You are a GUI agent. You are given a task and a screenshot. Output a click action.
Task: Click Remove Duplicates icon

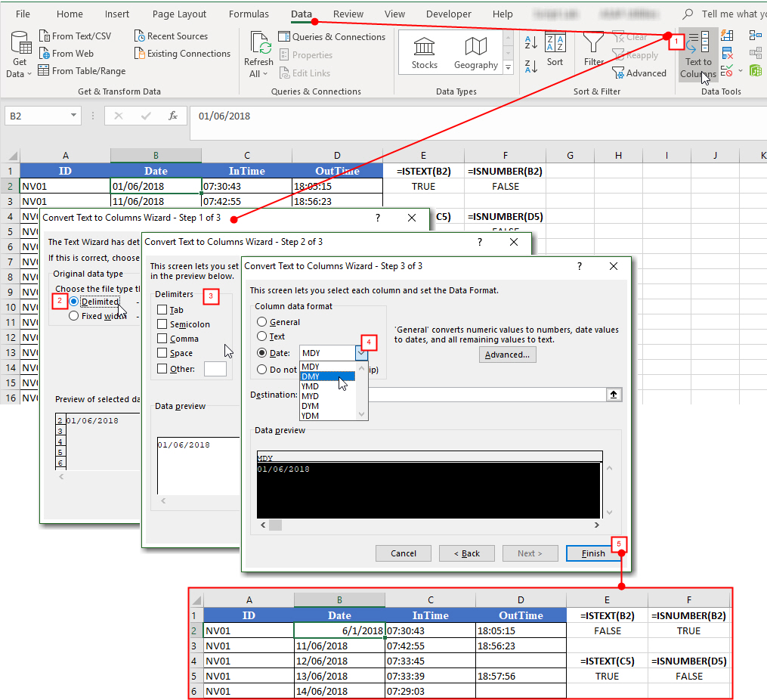click(x=727, y=54)
